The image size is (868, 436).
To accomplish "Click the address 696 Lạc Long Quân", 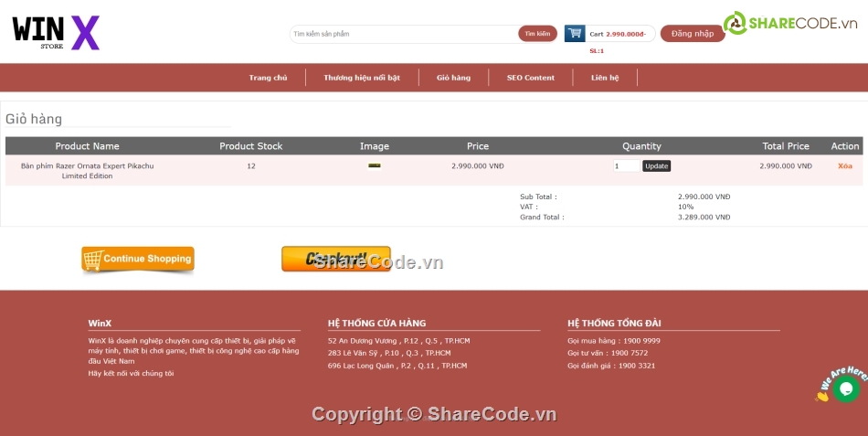I will click(x=397, y=366).
